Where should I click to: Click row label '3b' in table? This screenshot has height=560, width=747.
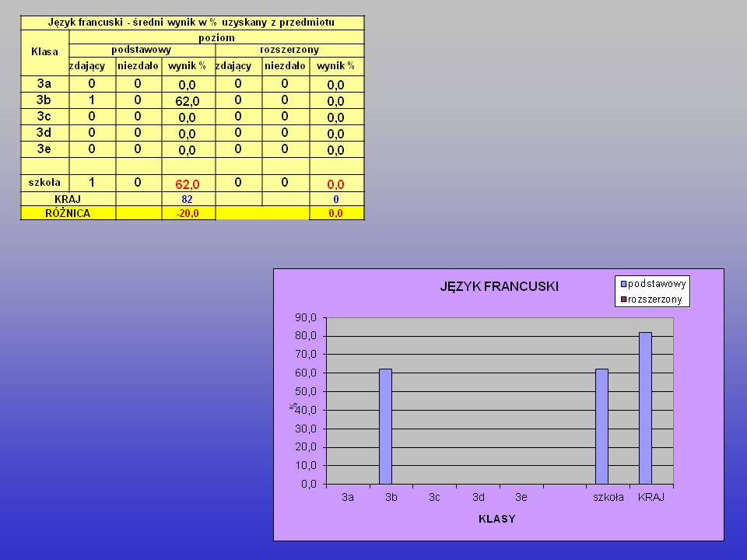click(x=44, y=100)
